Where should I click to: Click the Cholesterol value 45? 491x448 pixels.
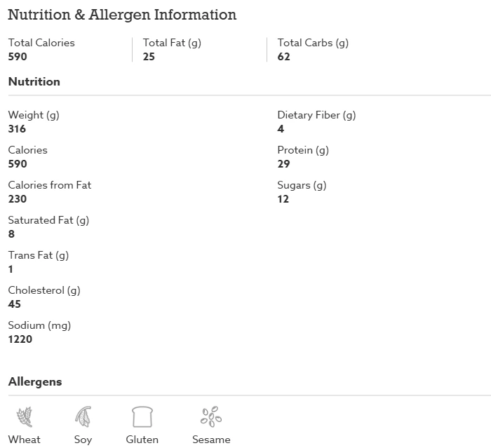tap(15, 304)
